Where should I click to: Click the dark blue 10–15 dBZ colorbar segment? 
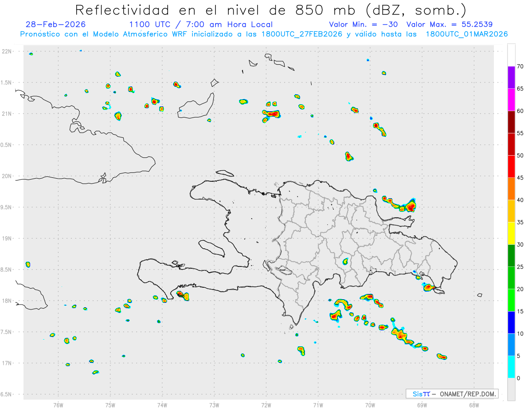[511, 322]
